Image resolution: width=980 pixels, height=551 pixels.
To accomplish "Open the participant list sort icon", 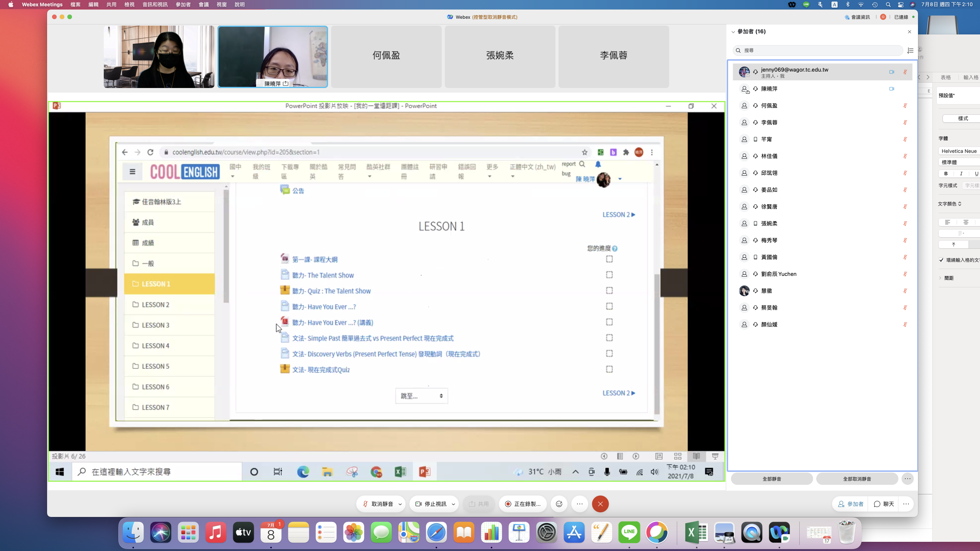I will (x=910, y=51).
